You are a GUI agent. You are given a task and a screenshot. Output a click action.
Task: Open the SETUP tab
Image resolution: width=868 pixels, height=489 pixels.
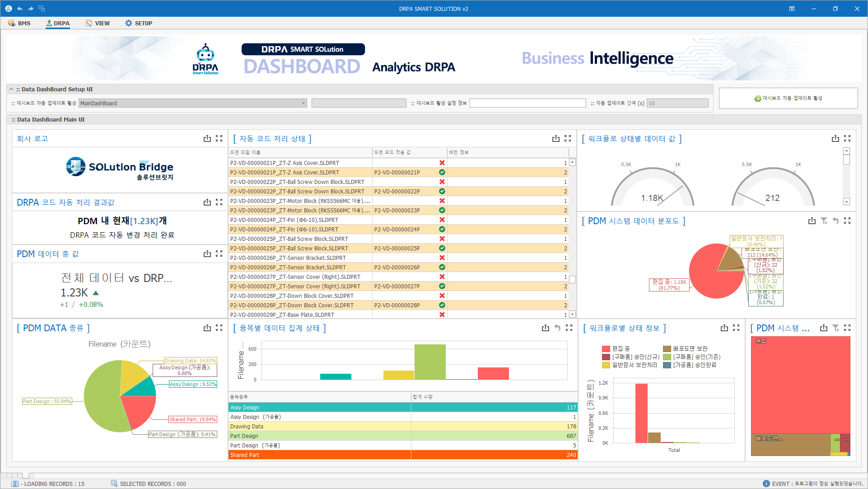coord(139,23)
